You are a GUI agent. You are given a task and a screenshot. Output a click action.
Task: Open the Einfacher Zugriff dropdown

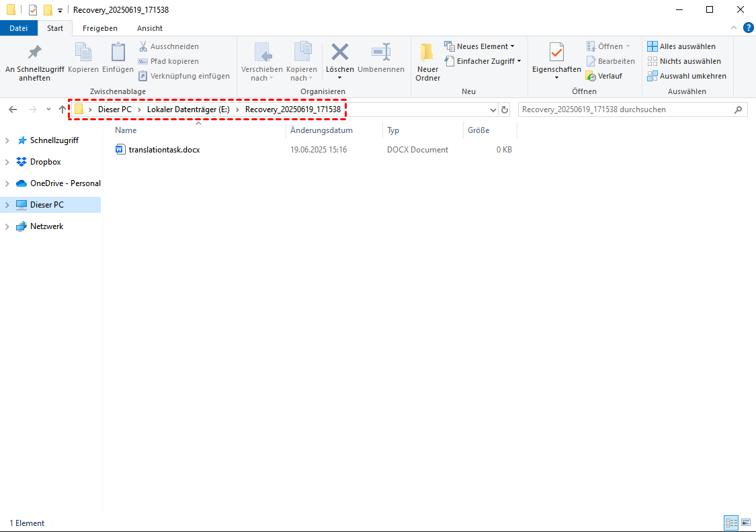482,61
